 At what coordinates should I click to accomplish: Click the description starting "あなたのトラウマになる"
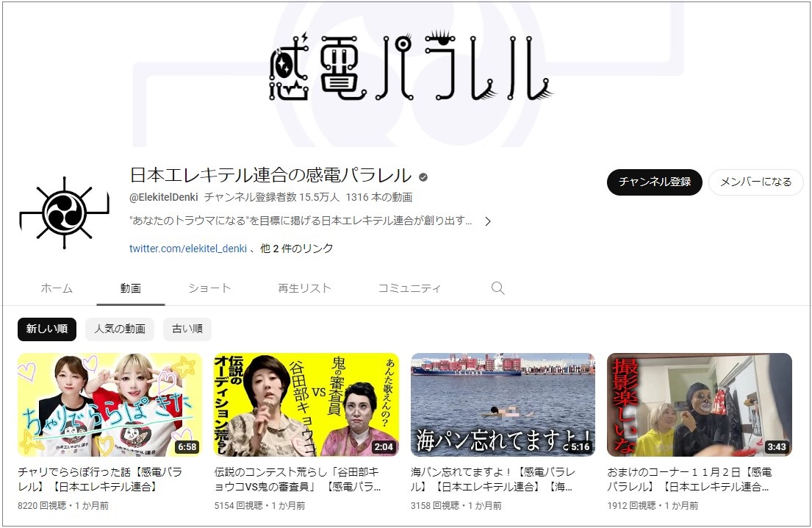(x=301, y=221)
